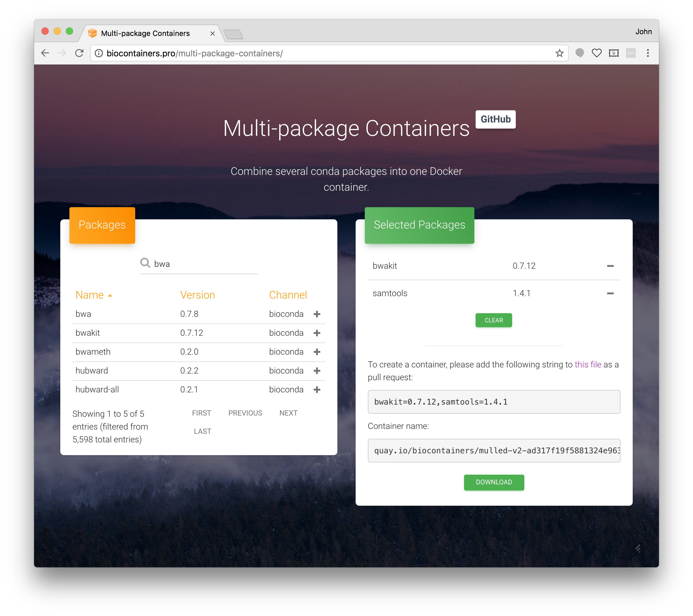Close the Multi-package Containers tab
Image resolution: width=693 pixels, height=616 pixels.
[x=212, y=33]
